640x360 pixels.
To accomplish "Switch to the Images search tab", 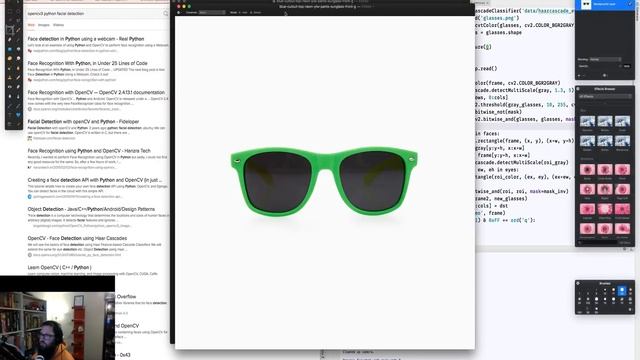I will 44,25.
